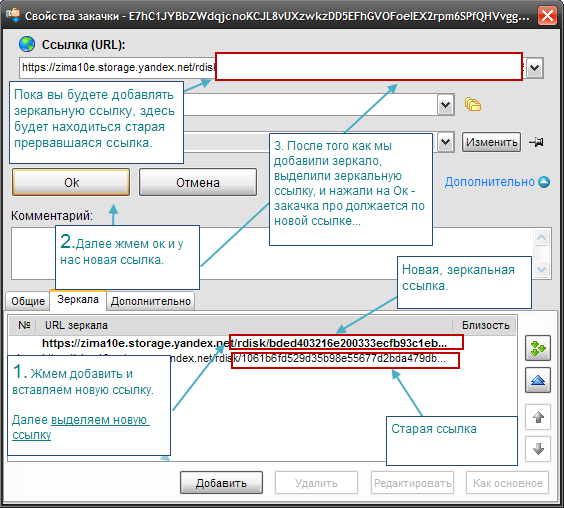Click the Редактировать button
The image size is (564, 508).
click(413, 483)
